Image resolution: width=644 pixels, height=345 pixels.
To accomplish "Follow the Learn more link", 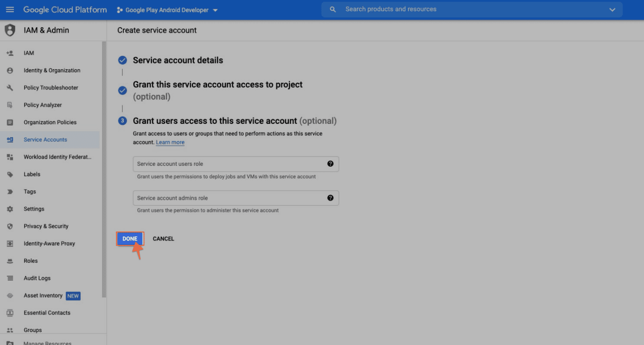I will (170, 143).
